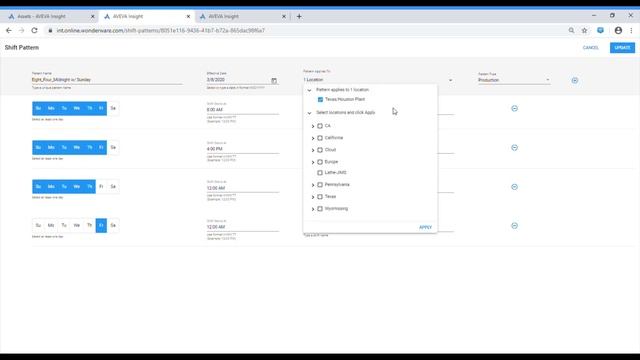Click APPLY in locations panel
The height and width of the screenshot is (360, 640).
pyautogui.click(x=425, y=227)
